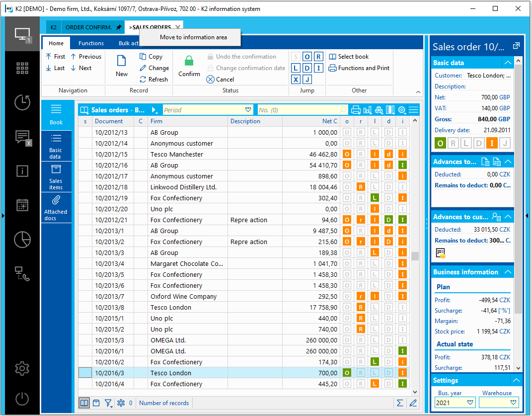Click the columns icon in table toolbar
532x416 pixels.
click(x=390, y=110)
